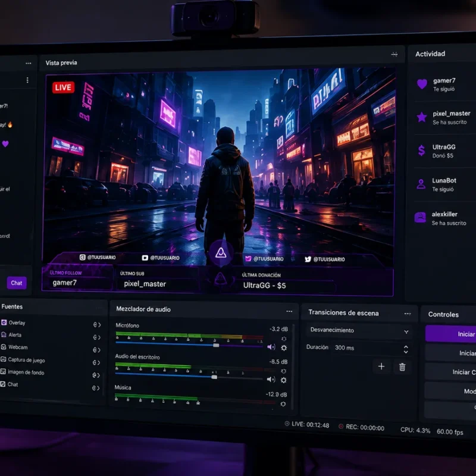
Task: Toggle visibility of the Overlay source
Action: click(95, 325)
